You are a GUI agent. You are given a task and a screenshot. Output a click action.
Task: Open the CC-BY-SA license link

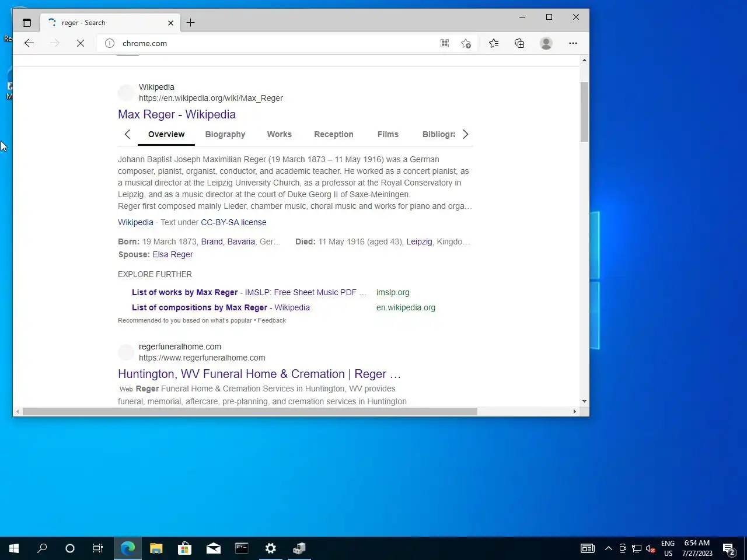tap(233, 222)
